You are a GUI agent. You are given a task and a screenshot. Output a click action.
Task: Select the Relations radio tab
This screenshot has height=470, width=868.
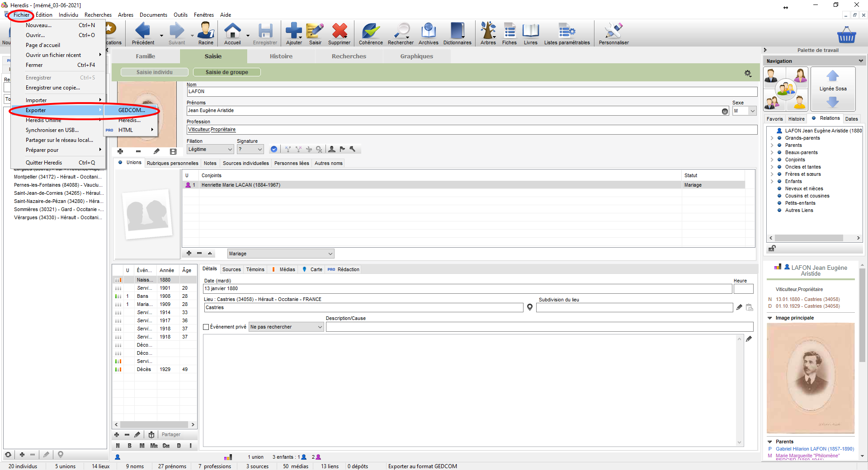(814, 118)
